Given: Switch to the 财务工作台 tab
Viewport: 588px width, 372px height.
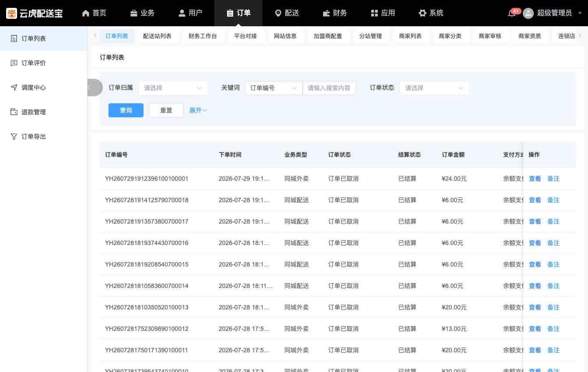Looking at the screenshot, I should point(203,36).
